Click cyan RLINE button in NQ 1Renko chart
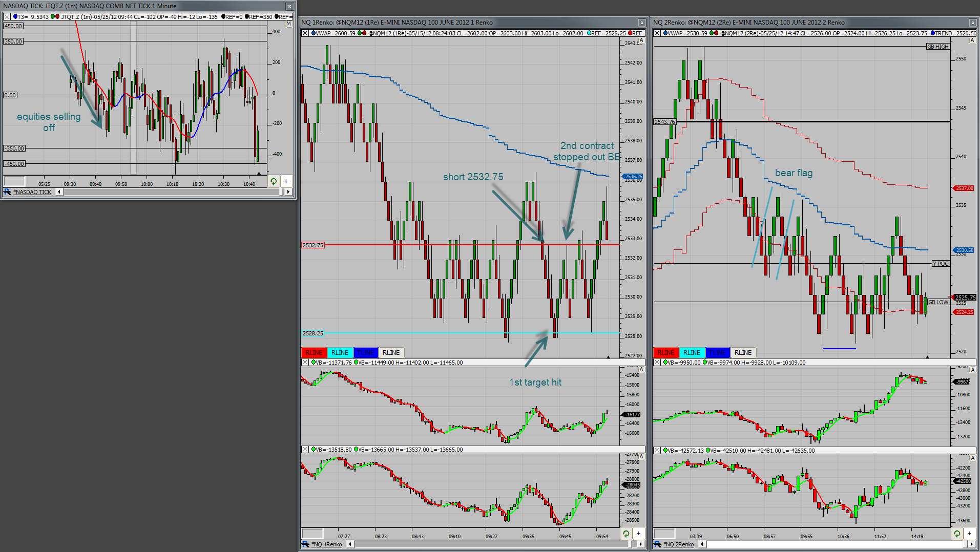Viewport: 980px width, 552px height. (340, 353)
